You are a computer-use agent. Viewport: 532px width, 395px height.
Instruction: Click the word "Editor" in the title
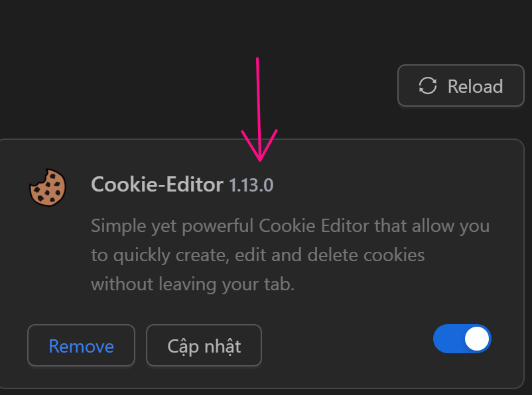(194, 184)
